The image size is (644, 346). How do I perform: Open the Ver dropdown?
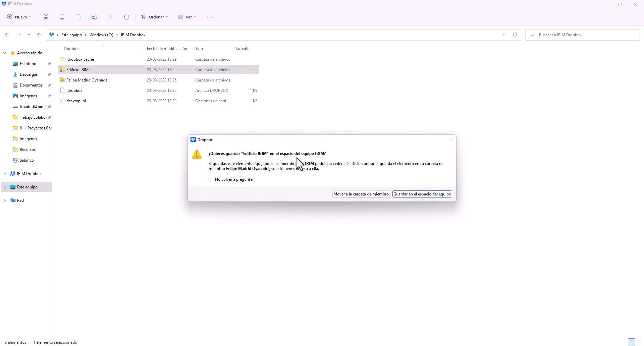click(187, 17)
